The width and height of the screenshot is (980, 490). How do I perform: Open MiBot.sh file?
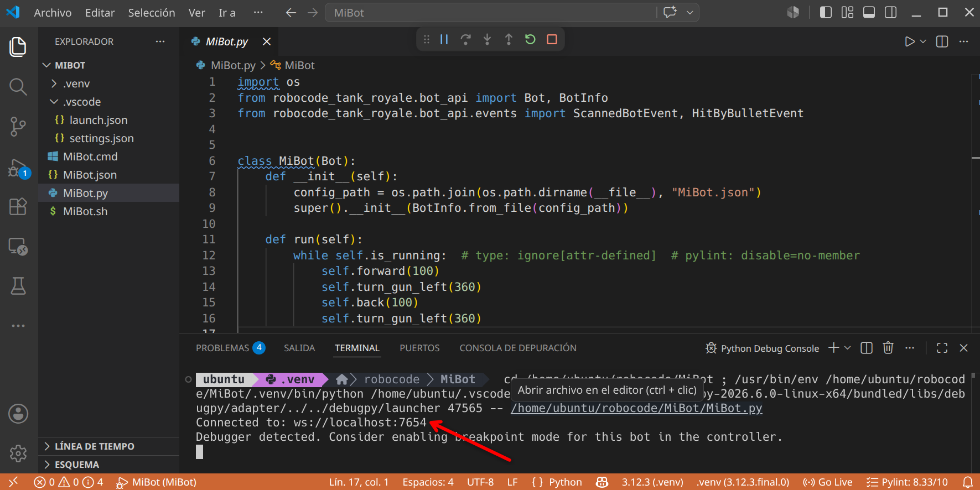point(108,211)
